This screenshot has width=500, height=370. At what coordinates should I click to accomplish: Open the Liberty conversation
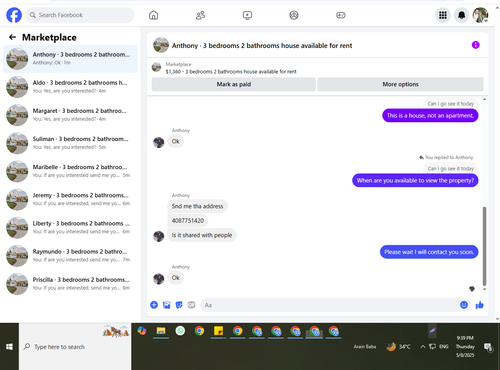[70, 228]
